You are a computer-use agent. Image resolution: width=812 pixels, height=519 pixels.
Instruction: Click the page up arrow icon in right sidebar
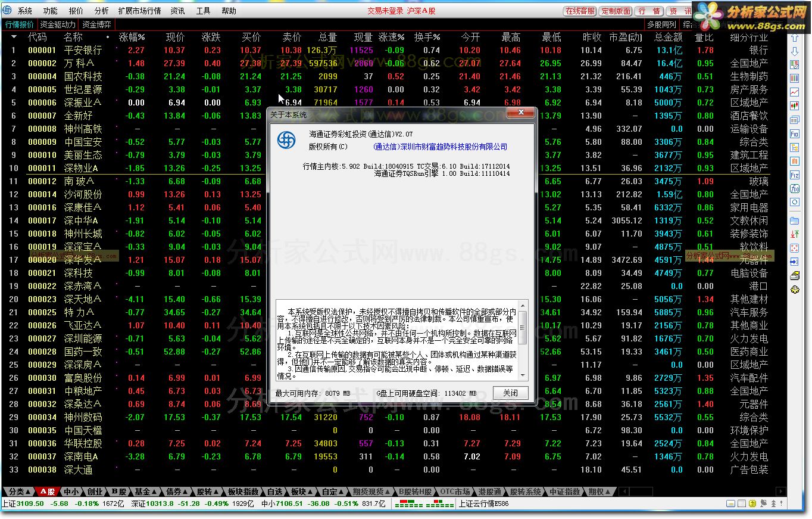tap(794, 39)
